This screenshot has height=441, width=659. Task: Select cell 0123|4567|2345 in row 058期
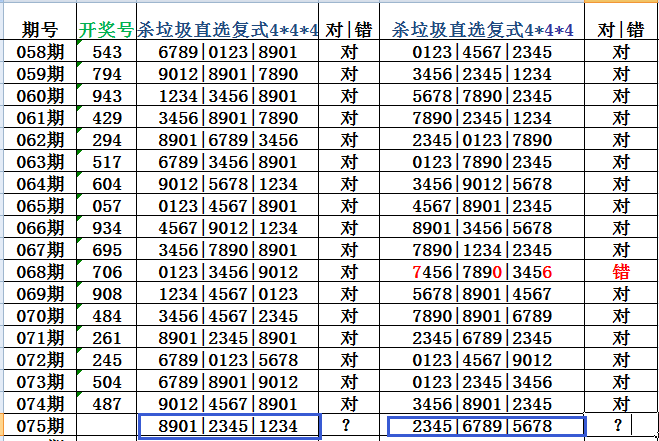[482, 51]
